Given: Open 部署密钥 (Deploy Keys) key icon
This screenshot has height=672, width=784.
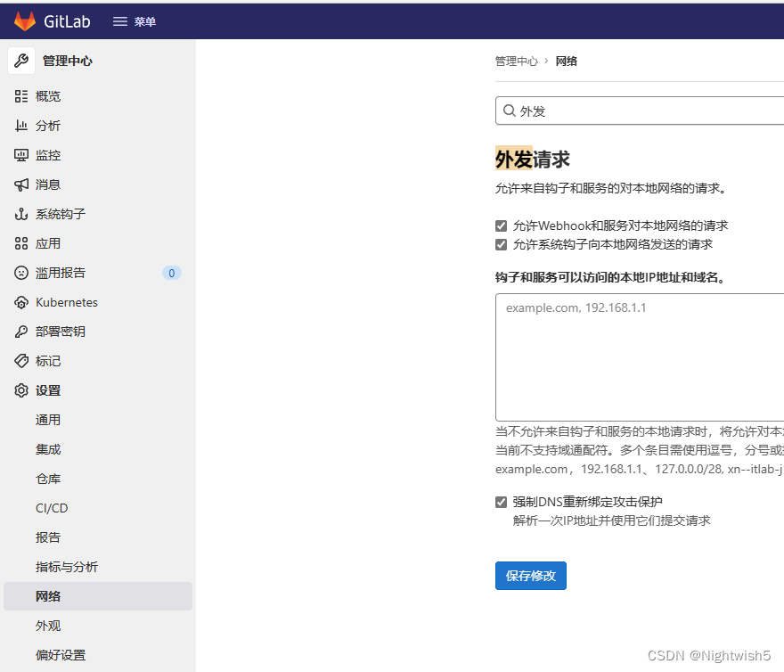Looking at the screenshot, I should pos(20,331).
